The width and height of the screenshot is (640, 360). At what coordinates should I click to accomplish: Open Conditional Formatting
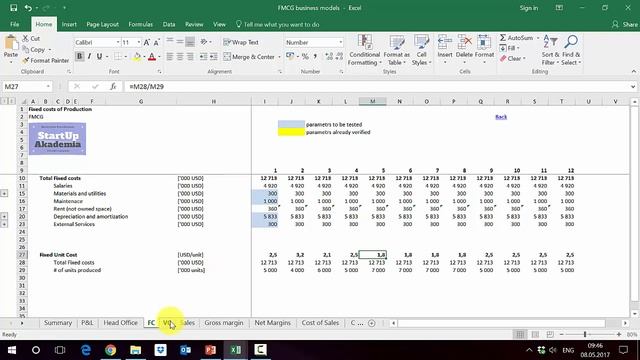point(364,50)
